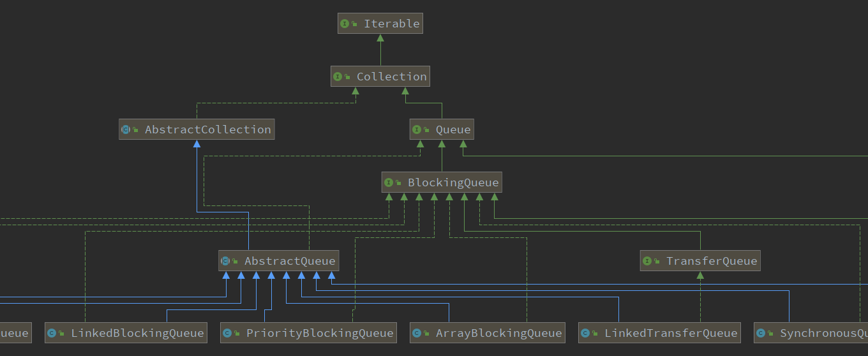Click the interface icon next to BlockingQueue
This screenshot has height=356, width=868.
[x=389, y=183]
